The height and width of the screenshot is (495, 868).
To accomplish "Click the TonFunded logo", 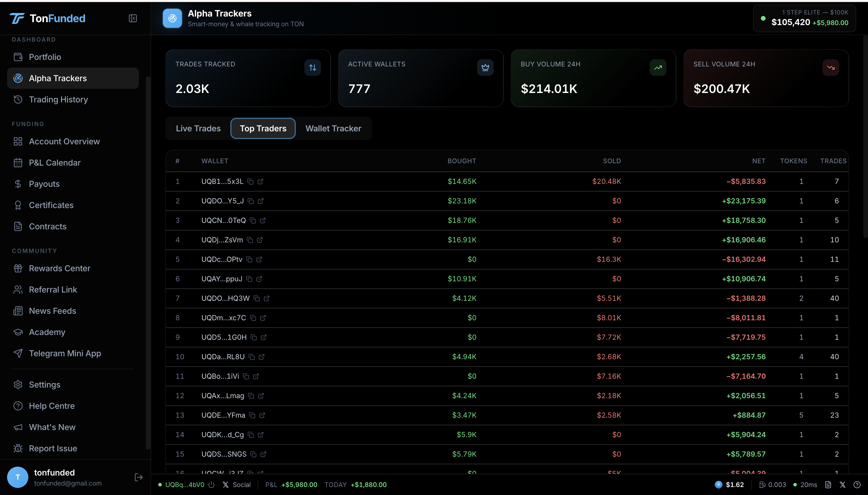I will click(x=47, y=18).
